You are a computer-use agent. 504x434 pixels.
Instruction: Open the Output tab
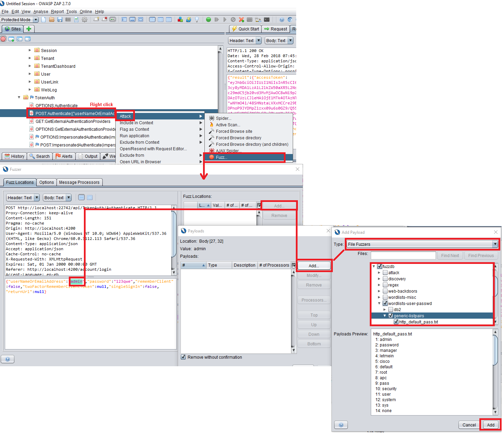88,156
